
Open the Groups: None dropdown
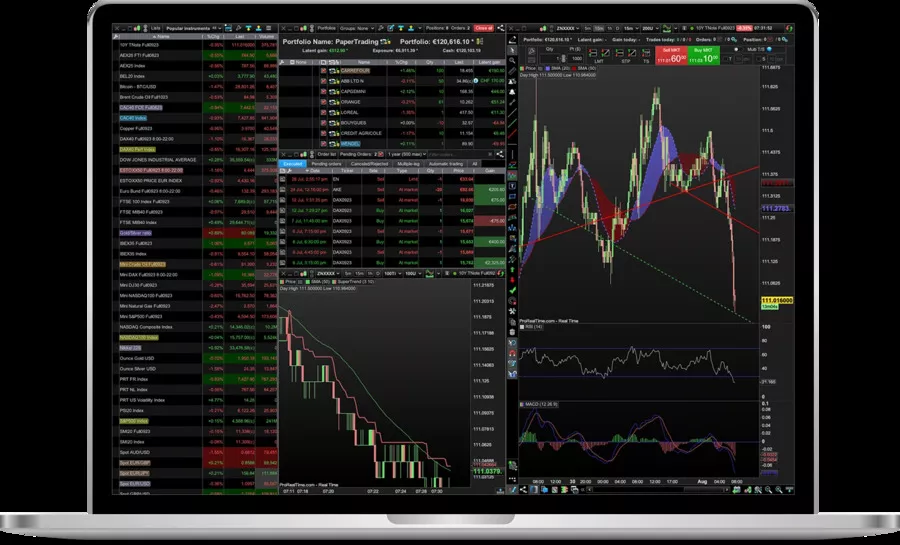pyautogui.click(x=356, y=28)
